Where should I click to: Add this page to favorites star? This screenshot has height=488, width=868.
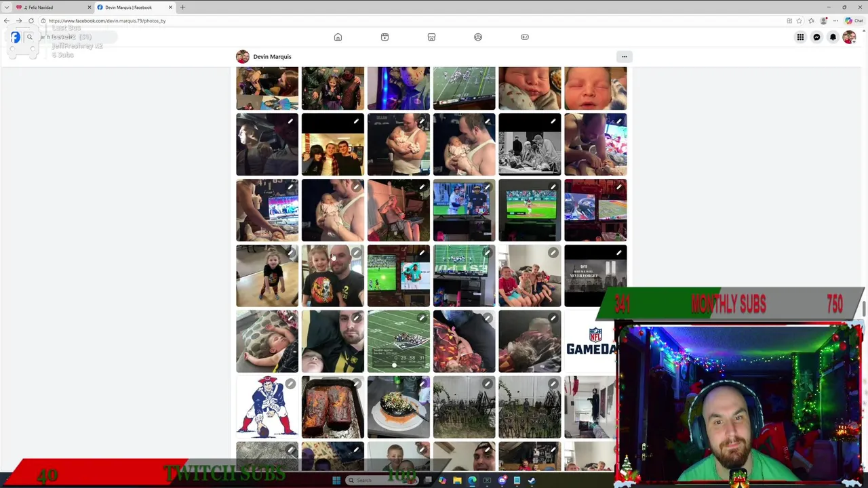[799, 21]
